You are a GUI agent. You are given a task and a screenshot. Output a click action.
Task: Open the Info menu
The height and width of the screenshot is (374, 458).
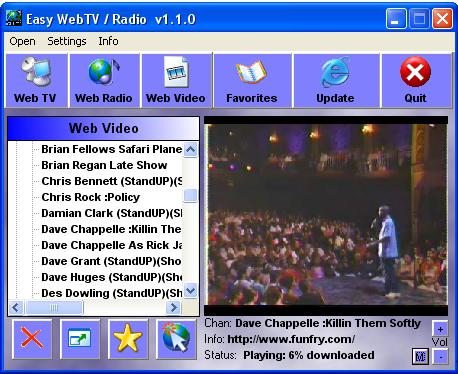(x=108, y=41)
